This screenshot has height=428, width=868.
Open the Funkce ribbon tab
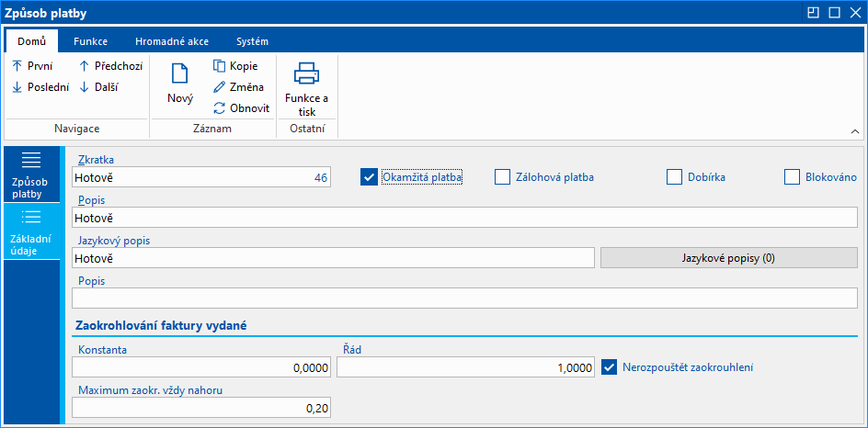click(90, 41)
